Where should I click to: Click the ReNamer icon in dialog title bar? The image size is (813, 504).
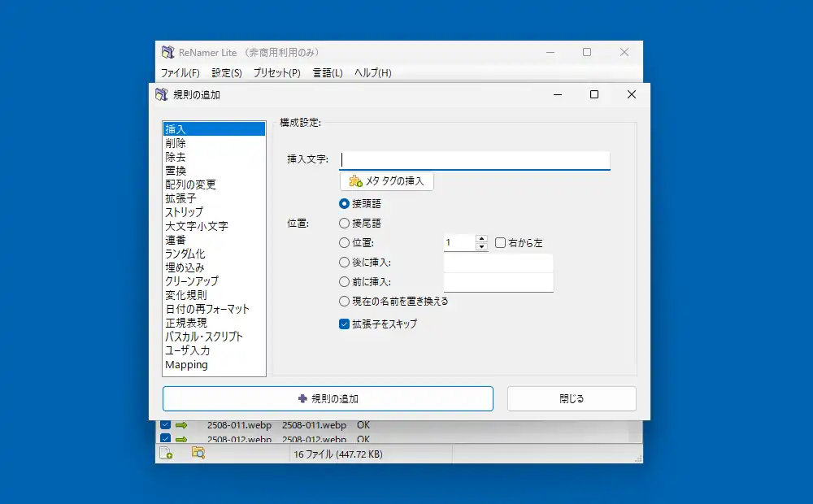coord(161,94)
